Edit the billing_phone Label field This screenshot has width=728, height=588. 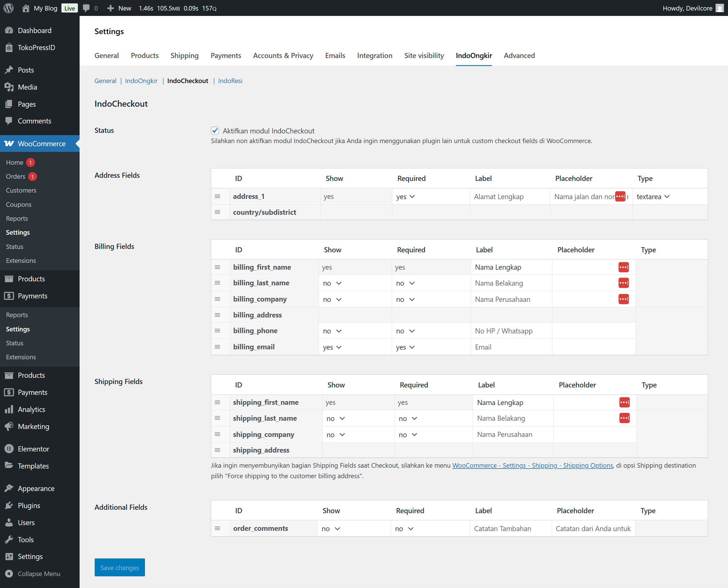click(x=511, y=331)
